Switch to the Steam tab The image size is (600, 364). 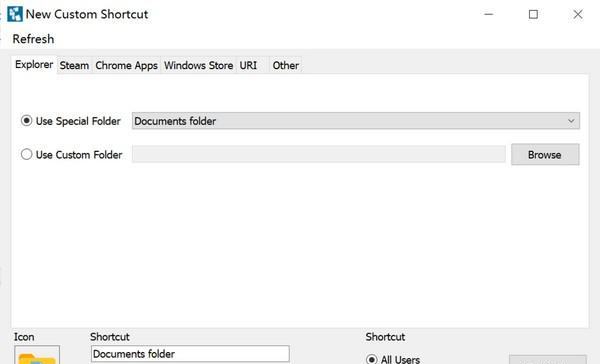coord(74,65)
